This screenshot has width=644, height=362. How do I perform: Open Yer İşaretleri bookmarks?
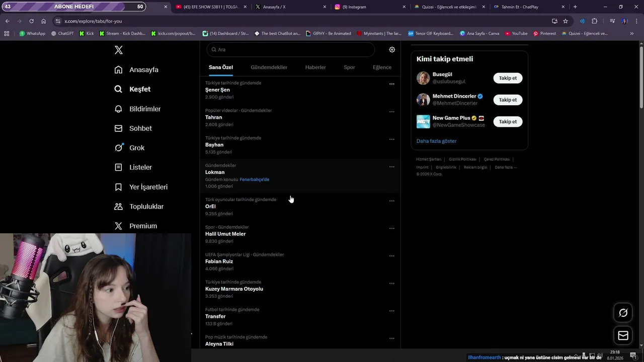(141, 187)
